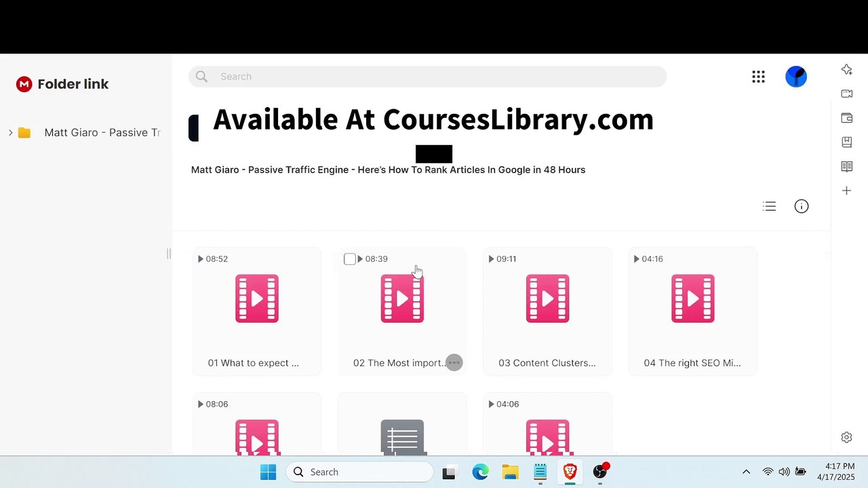Open the Reading List sidebar icon
The height and width of the screenshot is (488, 868).
pyautogui.click(x=847, y=167)
